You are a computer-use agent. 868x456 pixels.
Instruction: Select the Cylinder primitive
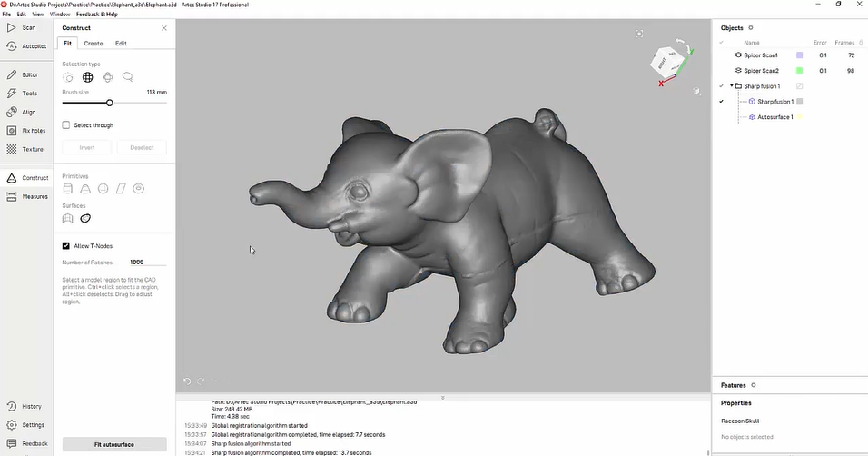pos(67,189)
